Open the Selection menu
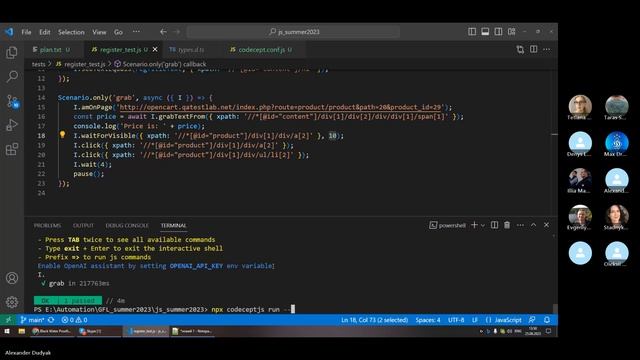The image size is (640, 360). click(71, 32)
